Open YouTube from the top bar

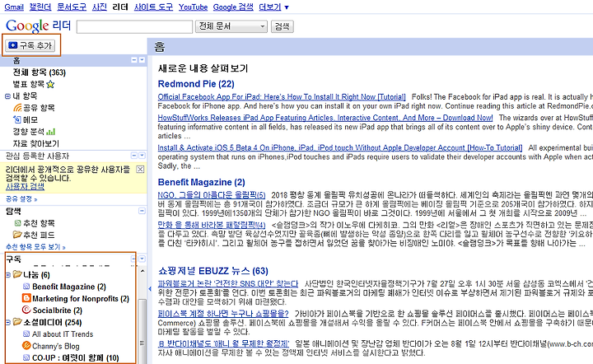[x=193, y=7]
